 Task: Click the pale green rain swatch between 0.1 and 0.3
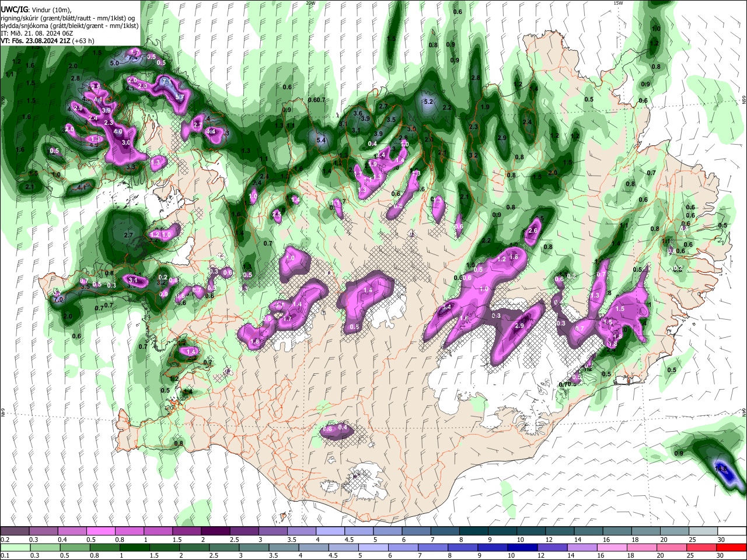pyautogui.click(x=15, y=547)
